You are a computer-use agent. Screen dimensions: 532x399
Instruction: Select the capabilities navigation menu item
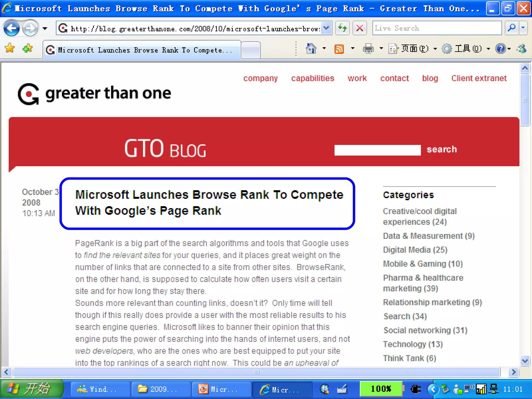[x=312, y=78]
